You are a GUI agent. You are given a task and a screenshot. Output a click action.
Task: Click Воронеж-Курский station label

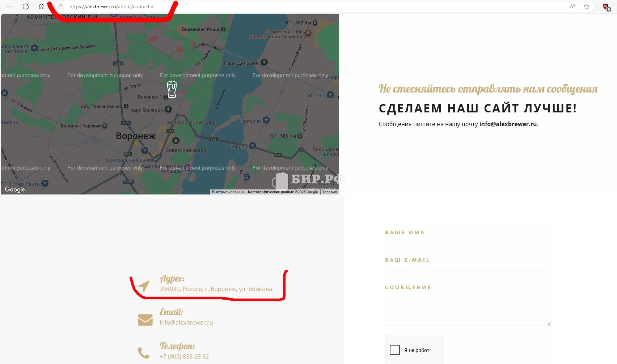[x=81, y=126]
